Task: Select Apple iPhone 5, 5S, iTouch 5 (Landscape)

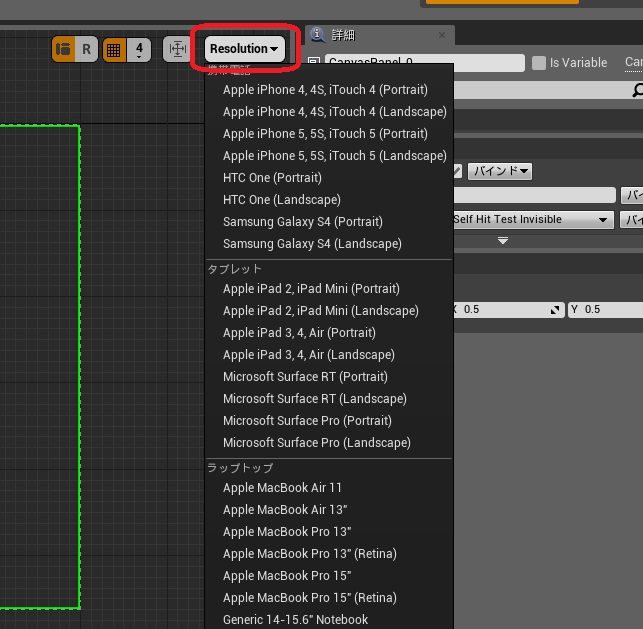Action: (x=329, y=156)
